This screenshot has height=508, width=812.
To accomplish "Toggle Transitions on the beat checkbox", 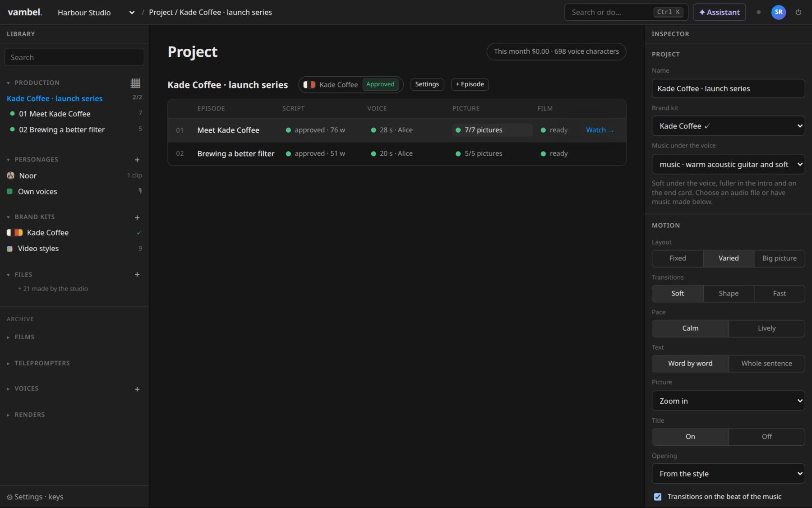I will tap(658, 497).
